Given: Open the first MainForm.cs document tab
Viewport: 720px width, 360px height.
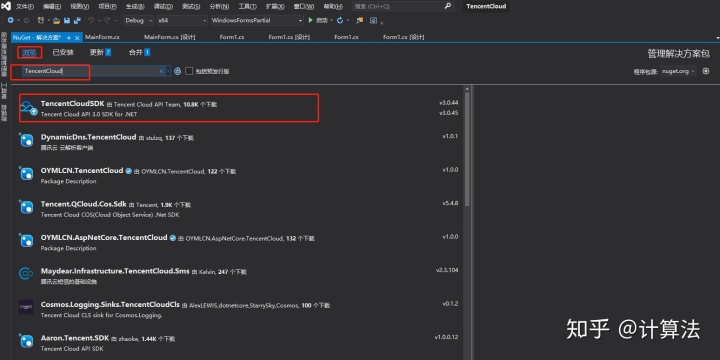Looking at the screenshot, I should coord(102,37).
